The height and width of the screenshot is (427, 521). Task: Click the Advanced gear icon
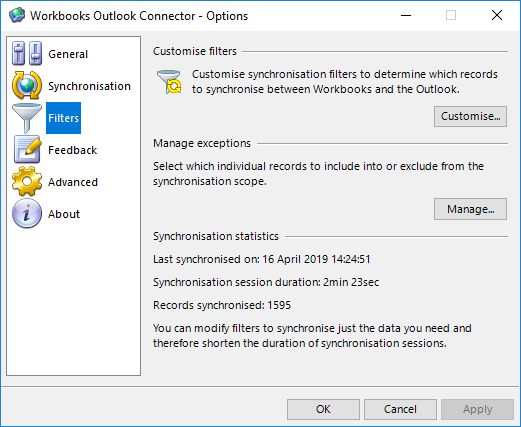27,181
